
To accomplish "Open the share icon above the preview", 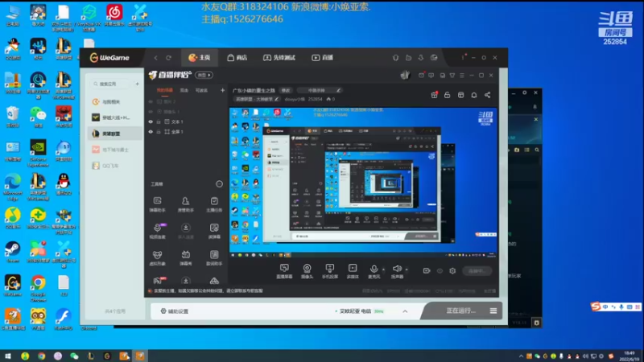I will [x=488, y=95].
